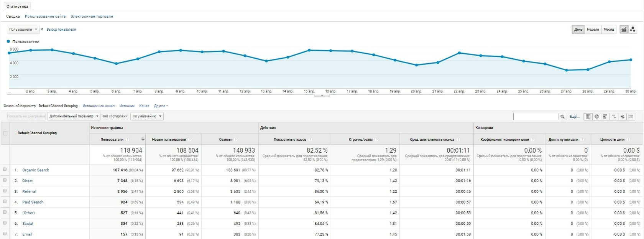
Task: Switch to line chart view icon
Action: 624,29
